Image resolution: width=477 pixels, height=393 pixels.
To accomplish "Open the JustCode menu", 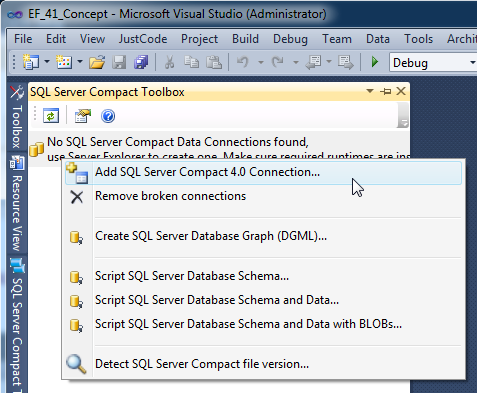I will [143, 39].
